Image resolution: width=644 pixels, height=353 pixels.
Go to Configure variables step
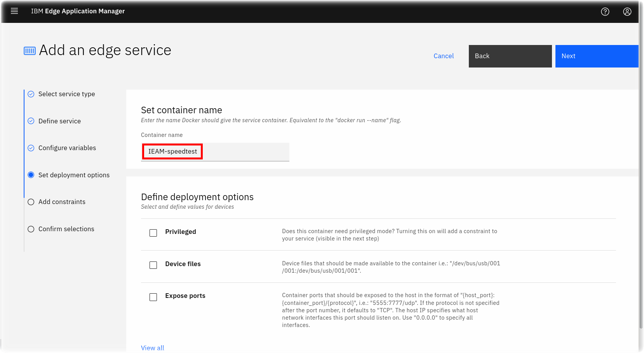[x=67, y=148]
